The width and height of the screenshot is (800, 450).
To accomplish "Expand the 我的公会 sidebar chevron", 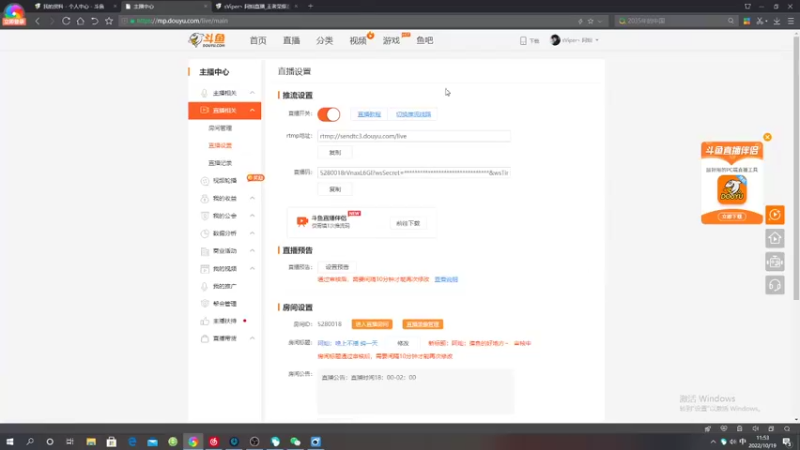I will tap(253, 216).
